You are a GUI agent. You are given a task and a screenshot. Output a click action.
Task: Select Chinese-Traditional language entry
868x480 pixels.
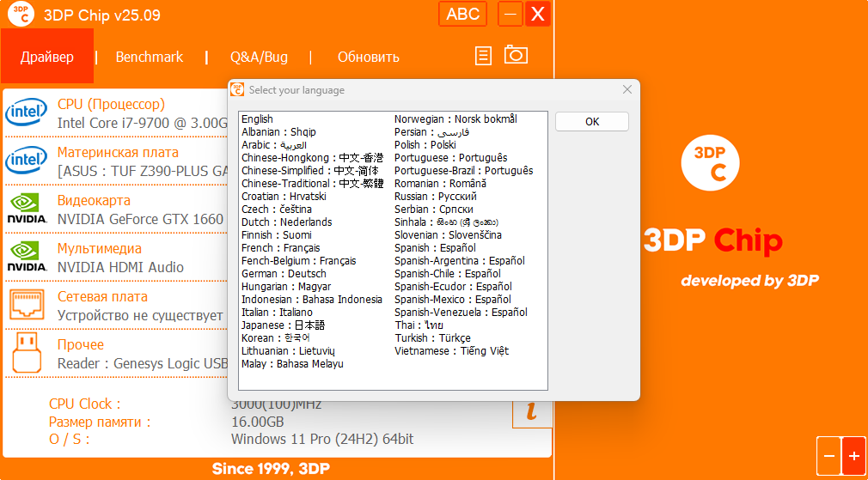click(x=312, y=183)
